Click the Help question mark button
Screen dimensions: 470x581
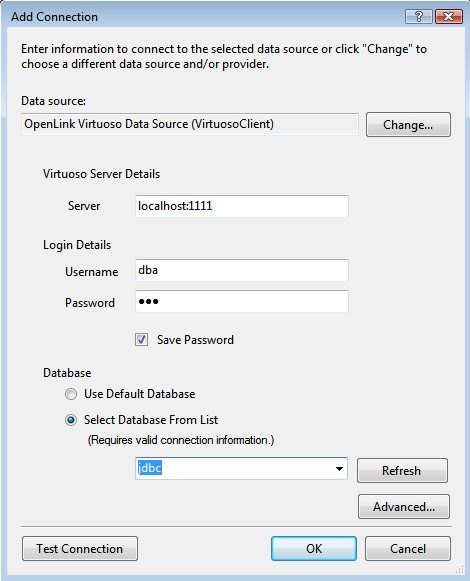(418, 17)
